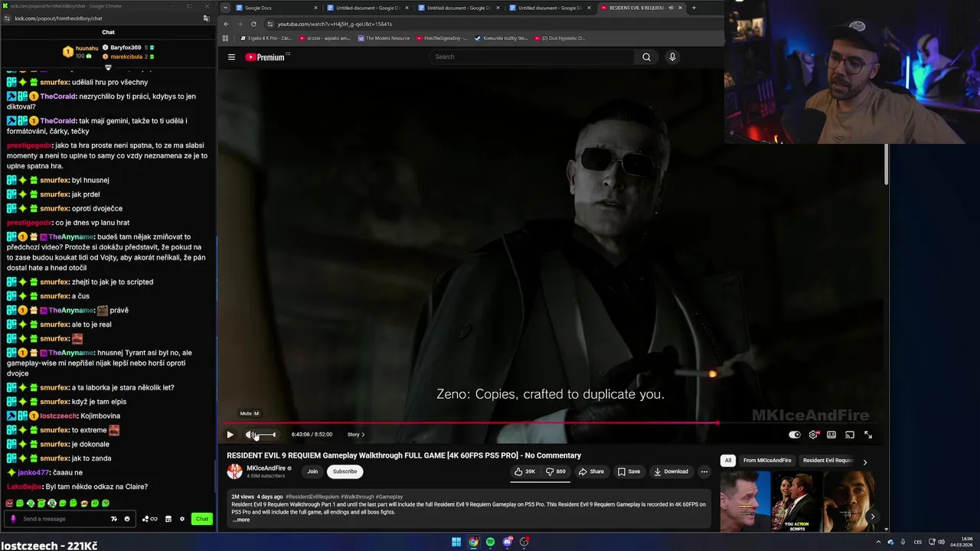Expand description with ...more
This screenshot has height=551, width=980.
[x=240, y=520]
